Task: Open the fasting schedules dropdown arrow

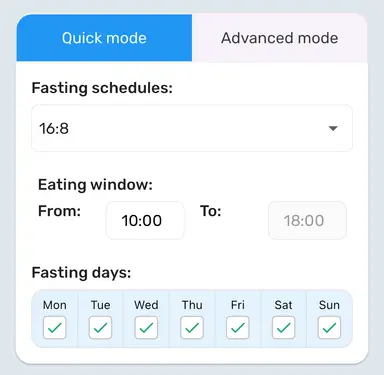Action: click(333, 128)
